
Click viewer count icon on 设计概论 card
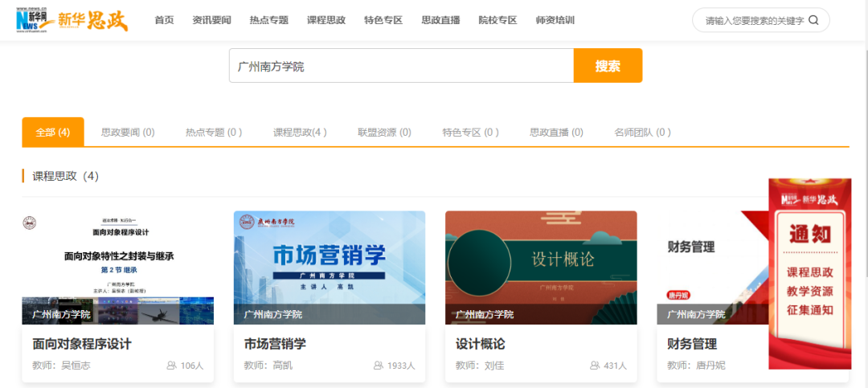tap(595, 366)
